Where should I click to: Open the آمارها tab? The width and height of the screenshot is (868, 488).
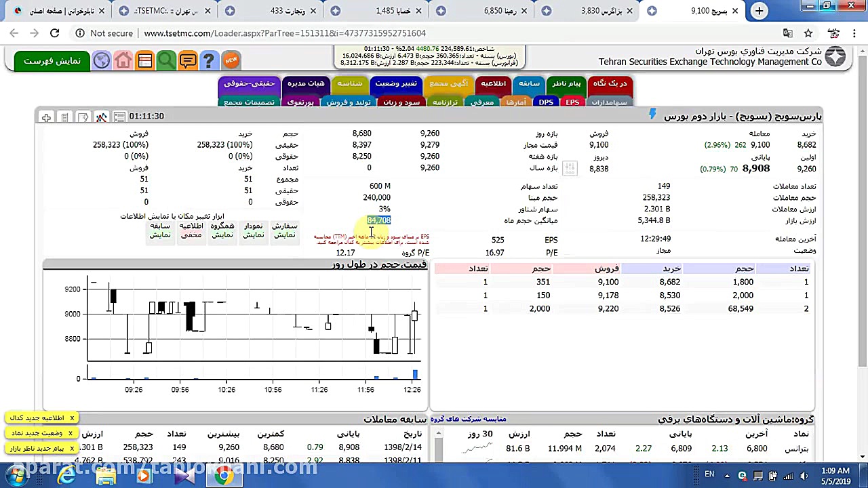click(516, 102)
